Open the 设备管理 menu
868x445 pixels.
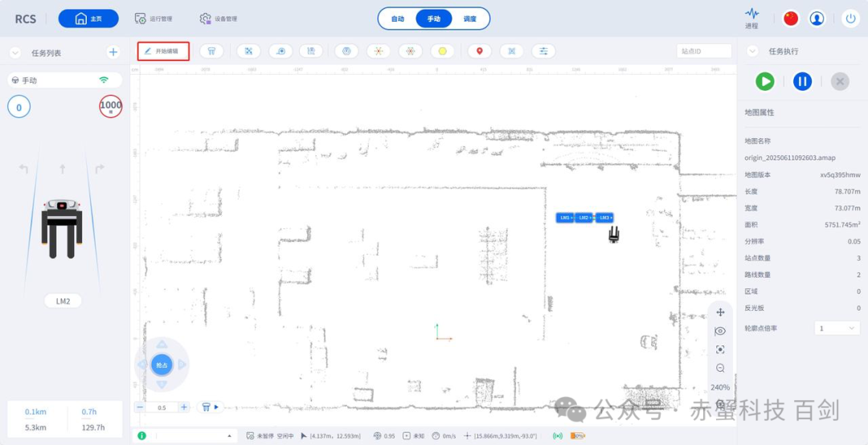click(x=218, y=18)
